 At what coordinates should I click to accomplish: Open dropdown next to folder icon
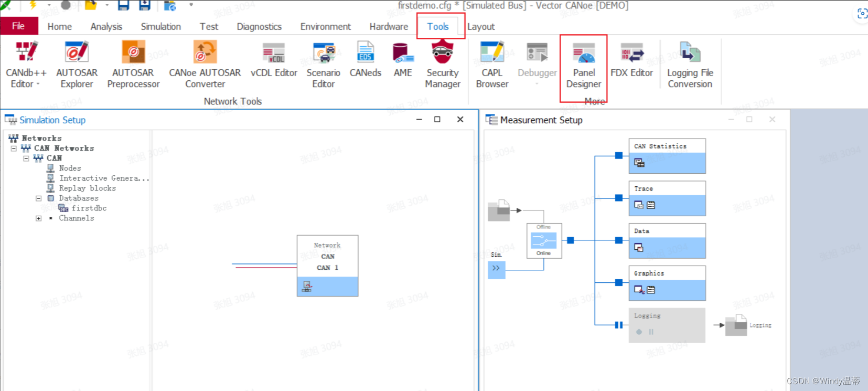point(106,5)
